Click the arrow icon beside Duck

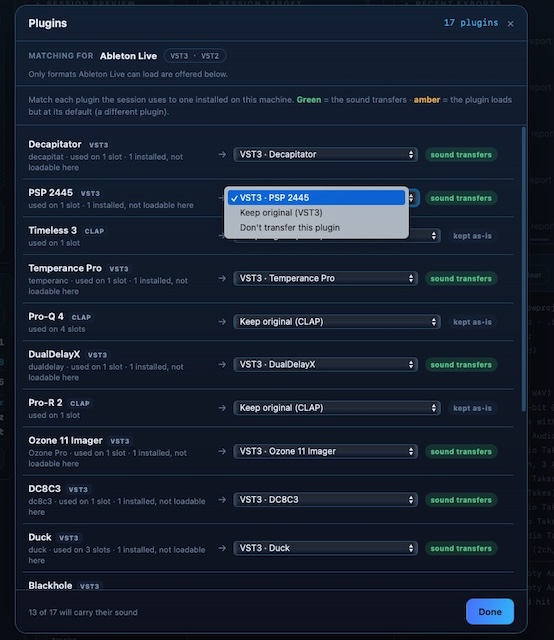(222, 548)
